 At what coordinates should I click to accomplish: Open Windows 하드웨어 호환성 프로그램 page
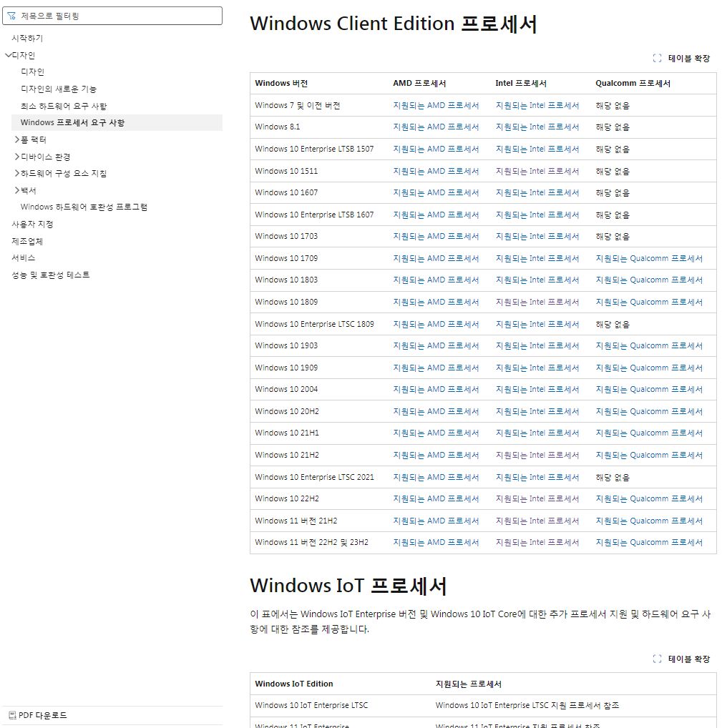point(84,207)
